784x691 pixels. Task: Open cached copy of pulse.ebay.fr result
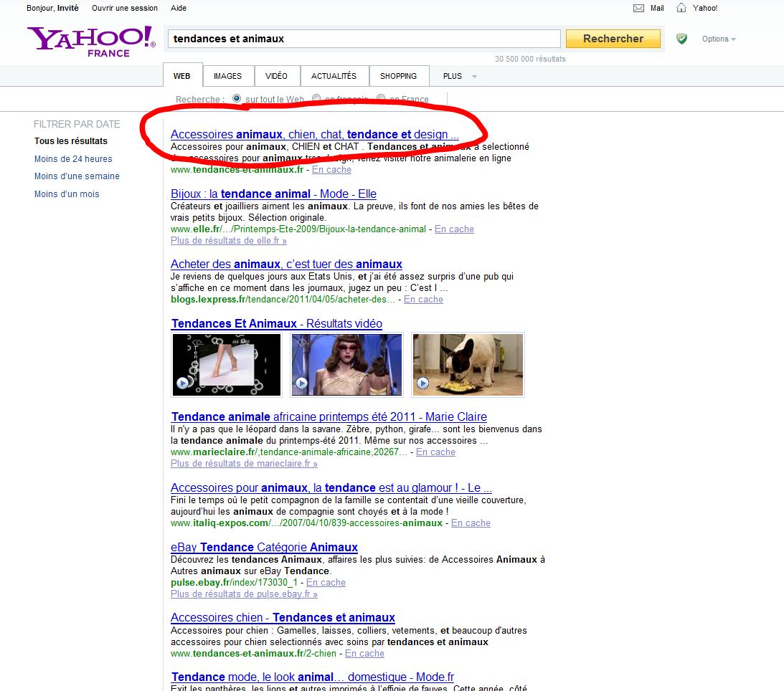[x=326, y=582]
